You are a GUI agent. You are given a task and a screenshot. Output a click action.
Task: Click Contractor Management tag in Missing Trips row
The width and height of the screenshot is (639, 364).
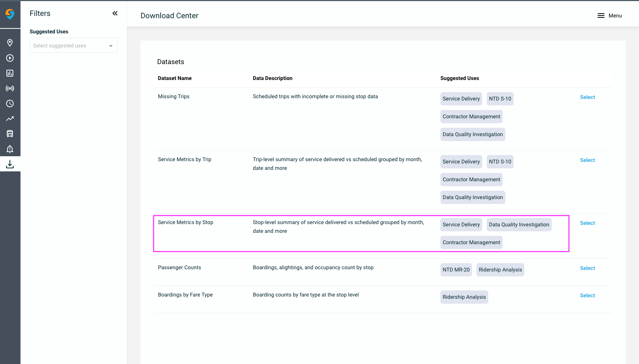pyautogui.click(x=472, y=116)
